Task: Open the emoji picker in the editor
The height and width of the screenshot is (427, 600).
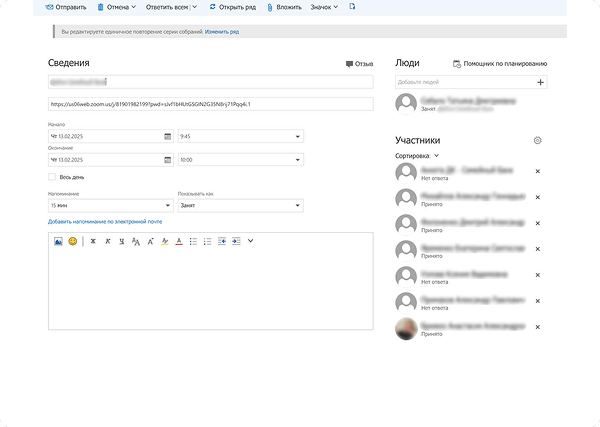Action: click(72, 241)
